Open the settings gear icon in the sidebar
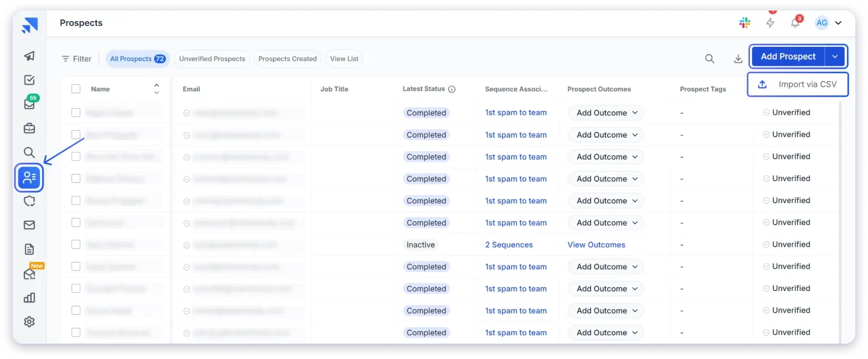Image resolution: width=868 pixels, height=359 pixels. tap(29, 322)
